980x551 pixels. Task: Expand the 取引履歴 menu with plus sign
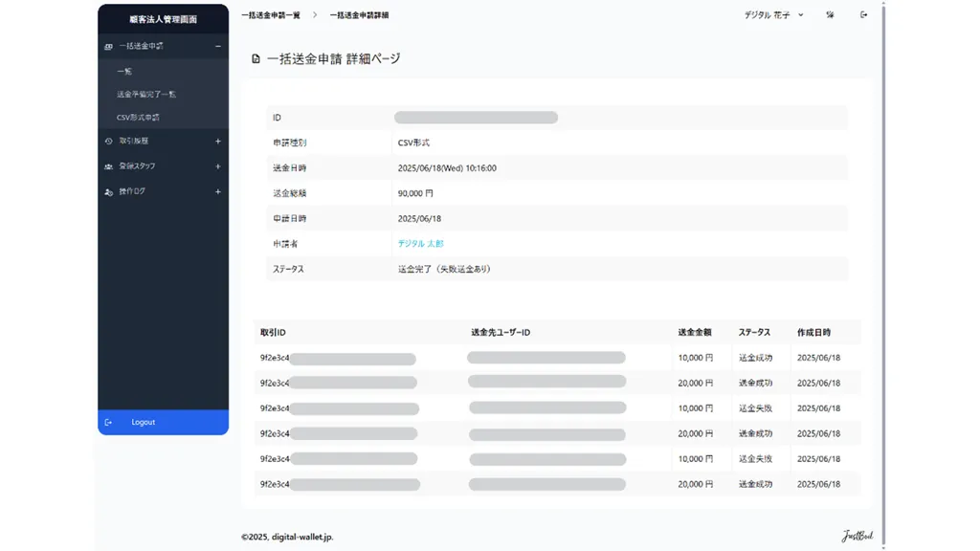click(x=218, y=142)
